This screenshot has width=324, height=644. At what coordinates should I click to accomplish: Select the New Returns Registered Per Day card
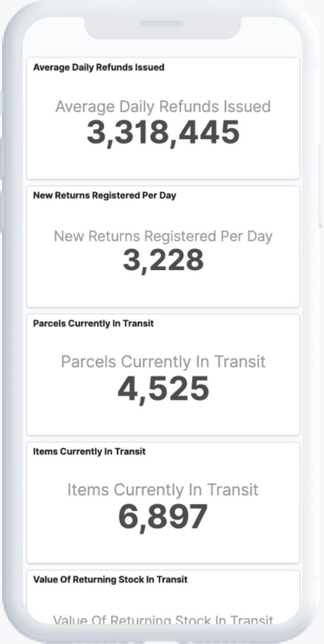coord(163,246)
